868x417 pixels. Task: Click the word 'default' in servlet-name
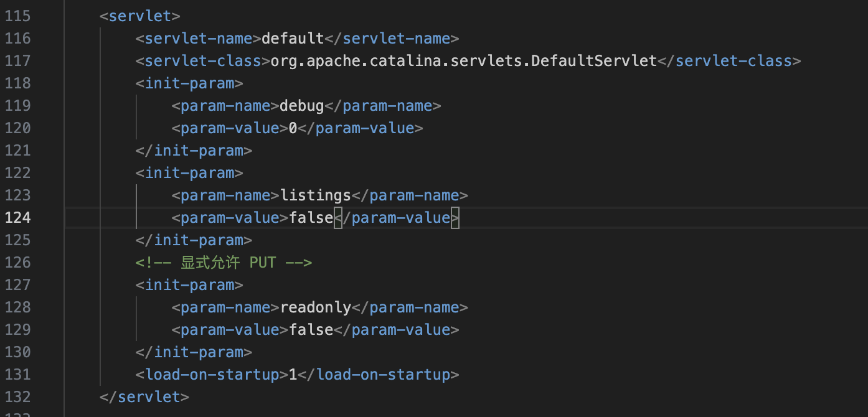click(x=293, y=39)
